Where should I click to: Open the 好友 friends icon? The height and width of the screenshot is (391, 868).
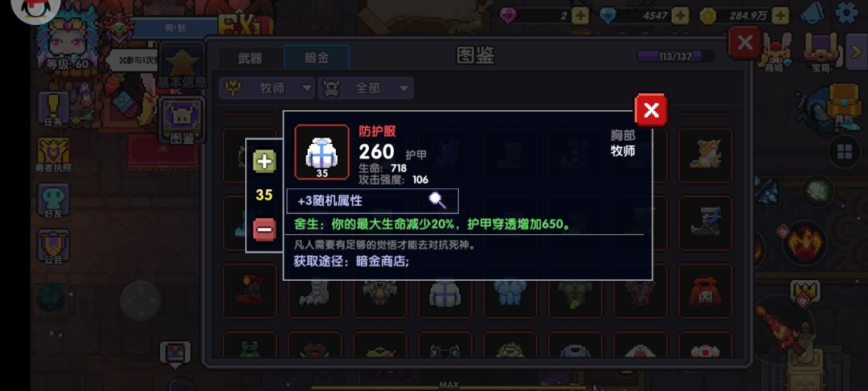tap(54, 201)
